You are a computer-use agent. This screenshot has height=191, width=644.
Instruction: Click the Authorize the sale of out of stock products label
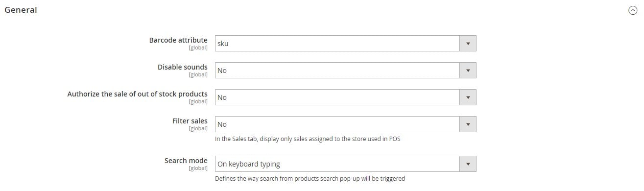click(x=137, y=94)
